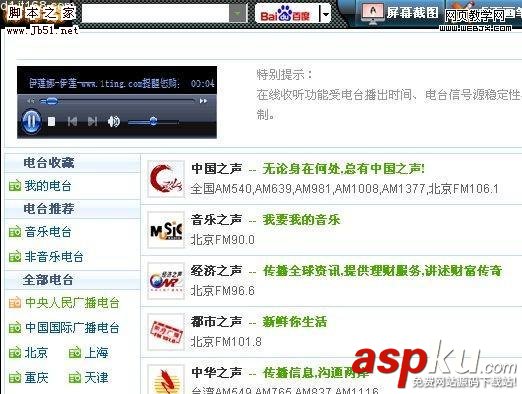
Task: Select 北京 region in the sidebar
Action: click(36, 353)
